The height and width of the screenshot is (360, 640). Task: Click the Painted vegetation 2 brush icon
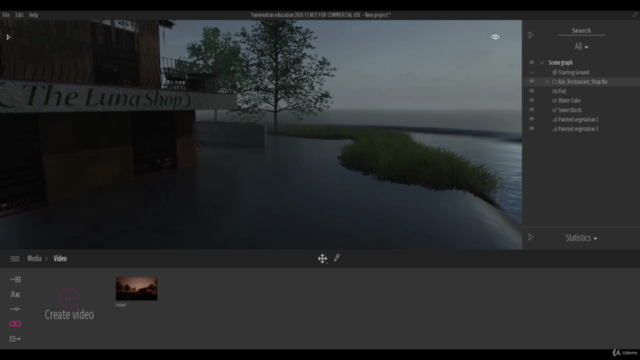click(x=555, y=120)
